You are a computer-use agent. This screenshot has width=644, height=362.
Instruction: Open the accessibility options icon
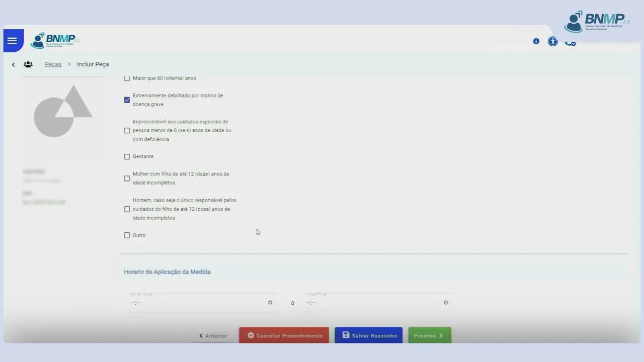coord(553,42)
